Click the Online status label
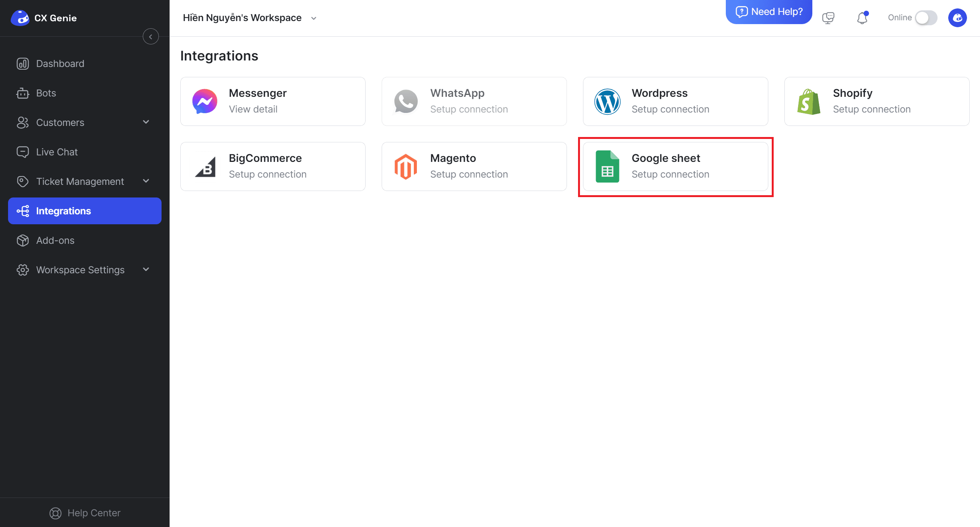Image resolution: width=980 pixels, height=527 pixels. coord(900,18)
